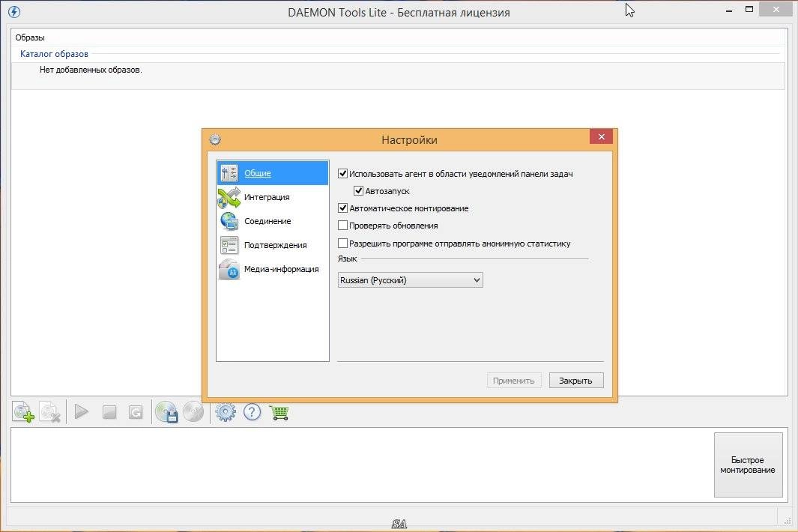This screenshot has width=798, height=532.
Task: Open the Язык language dropdown
Action: [410, 280]
